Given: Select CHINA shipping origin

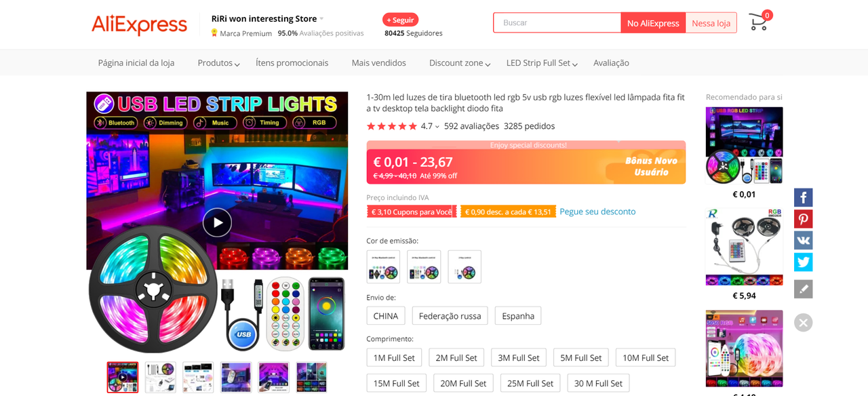Looking at the screenshot, I should pyautogui.click(x=386, y=316).
